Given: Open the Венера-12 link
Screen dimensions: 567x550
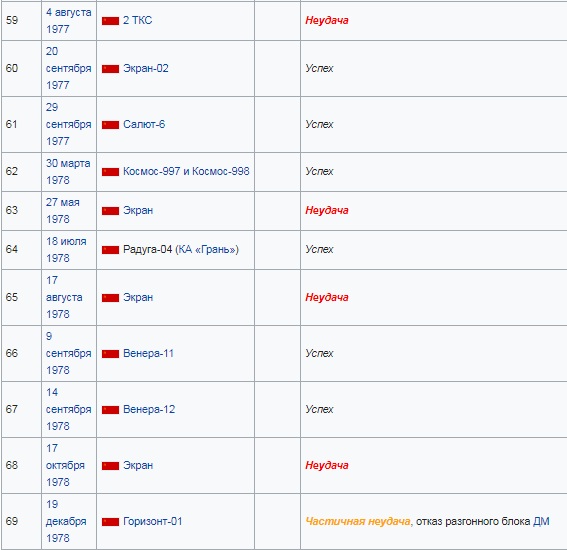Looking at the screenshot, I should pyautogui.click(x=149, y=409).
